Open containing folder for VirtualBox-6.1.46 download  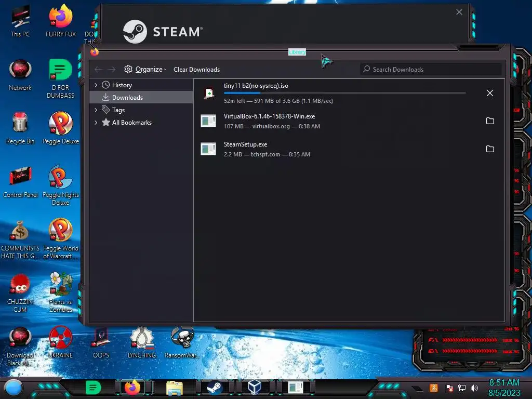pos(490,121)
